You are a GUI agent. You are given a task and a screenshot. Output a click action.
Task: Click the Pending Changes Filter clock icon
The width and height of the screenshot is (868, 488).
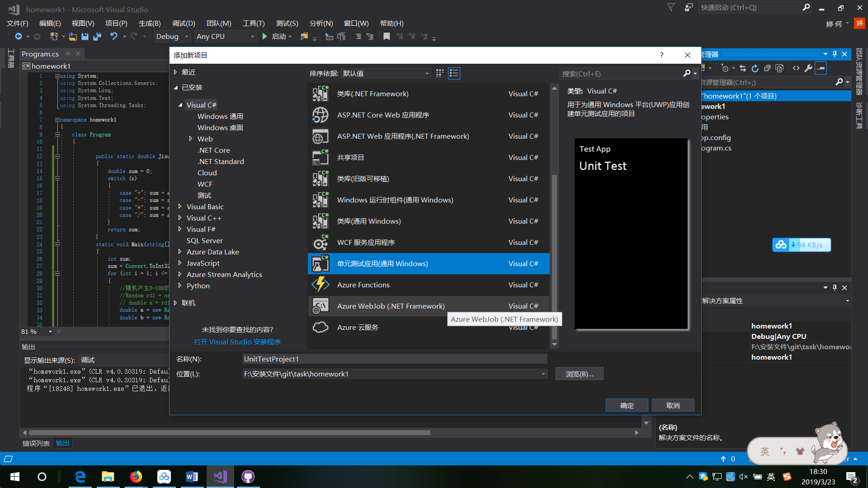coord(725,68)
